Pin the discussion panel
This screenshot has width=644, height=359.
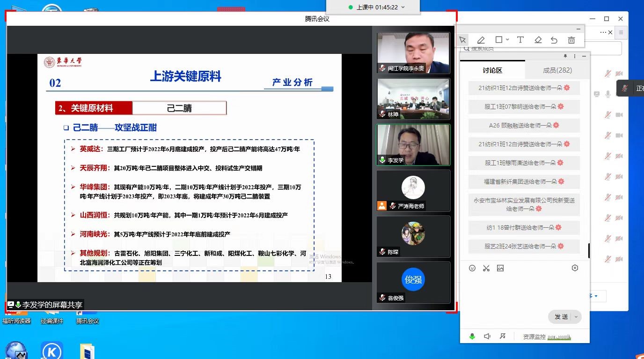(x=565, y=56)
